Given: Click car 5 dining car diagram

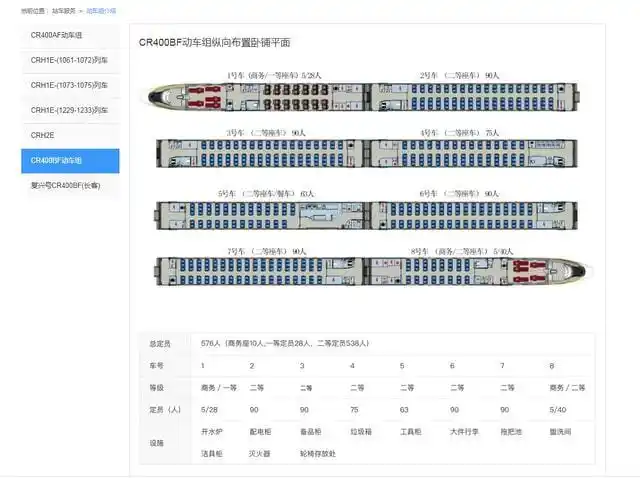Looking at the screenshot, I should (x=259, y=216).
